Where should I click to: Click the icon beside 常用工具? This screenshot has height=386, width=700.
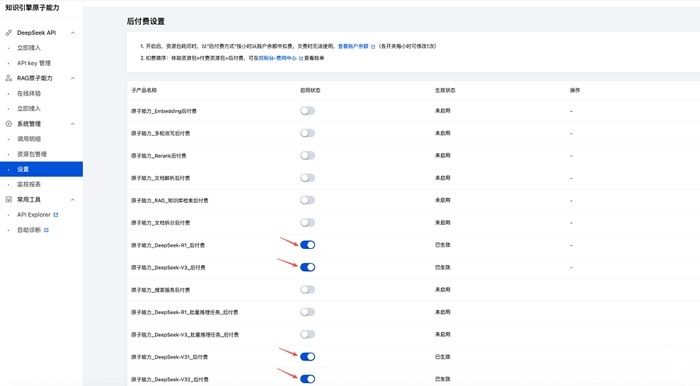tap(8, 199)
